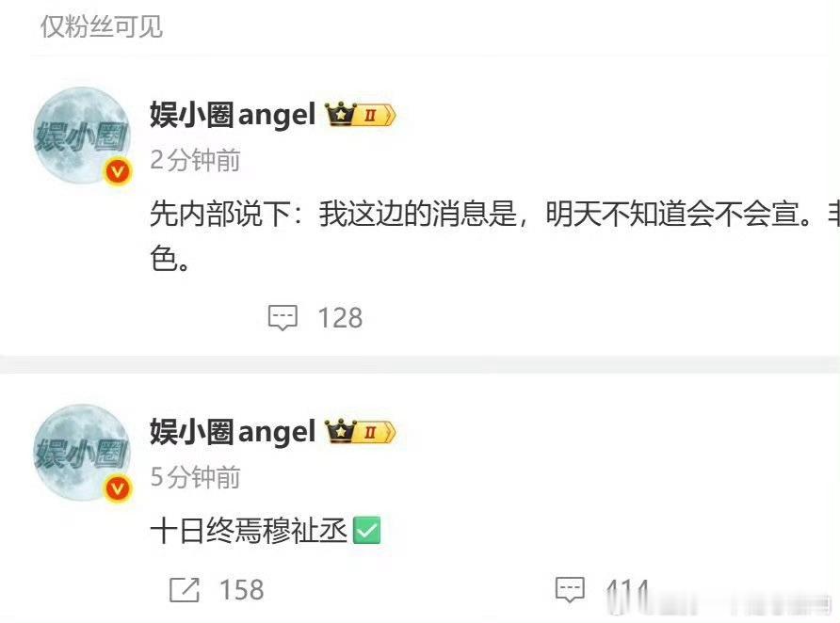Open 娱小圈angel profile from the 2分钟前 post
Screen dimensions: 840x623
click(x=233, y=115)
